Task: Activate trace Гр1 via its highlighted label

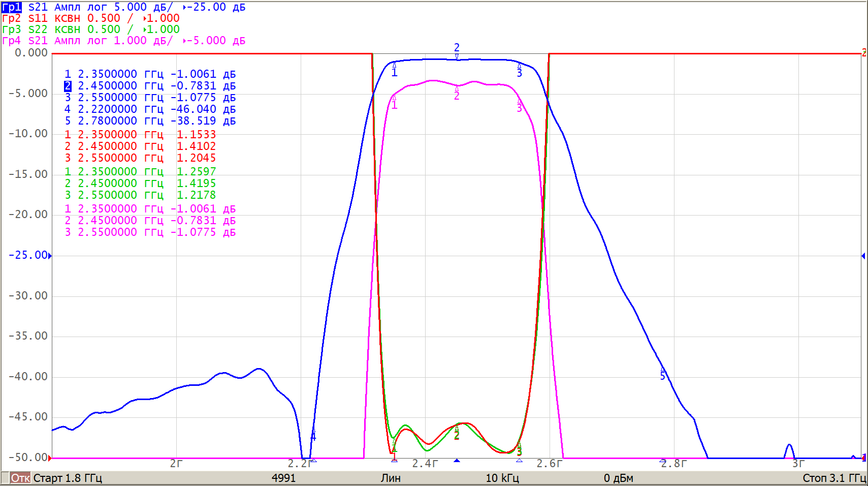Action: point(12,7)
